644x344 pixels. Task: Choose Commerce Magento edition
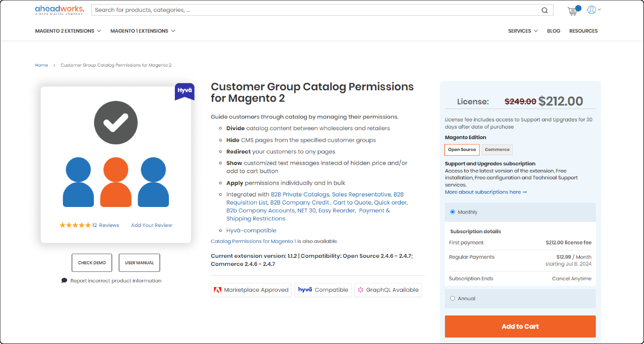pos(497,150)
